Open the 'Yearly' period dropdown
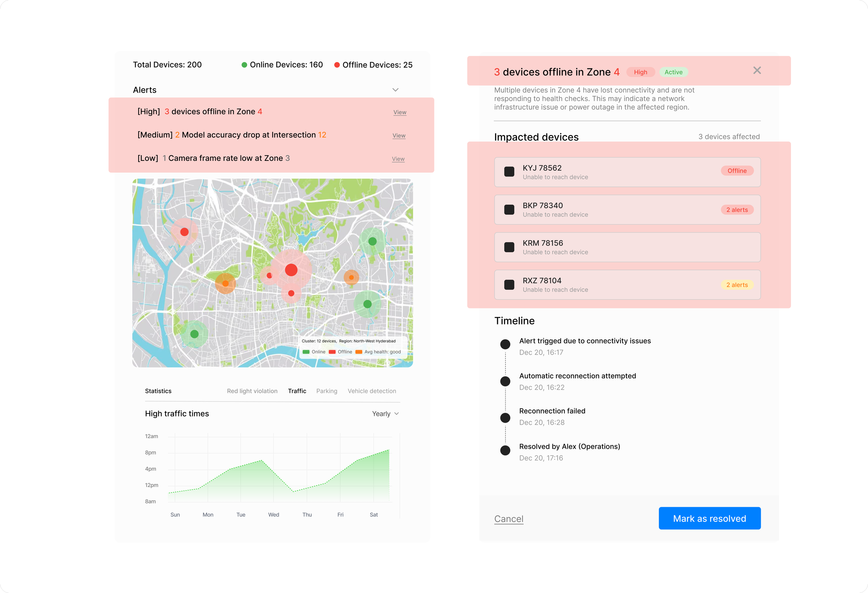 [x=381, y=414]
